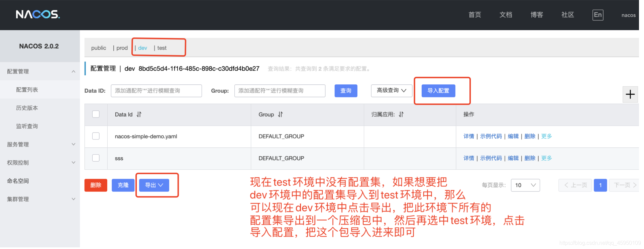Open 博客 in the top navigation
644x249 pixels.
click(x=537, y=15)
